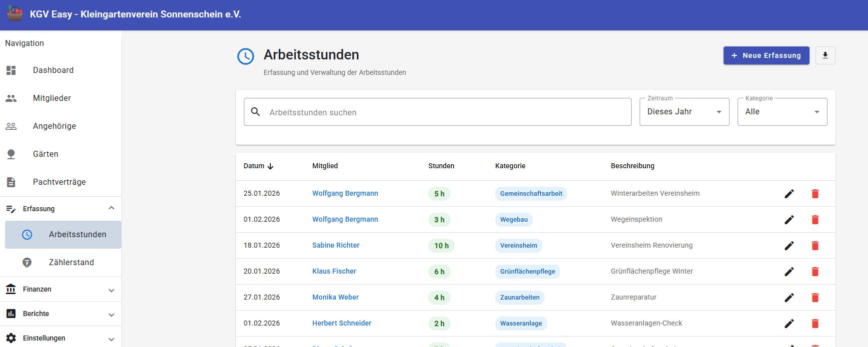Select Arbeitsstunden in sidebar
The image size is (868, 347).
(x=63, y=235)
